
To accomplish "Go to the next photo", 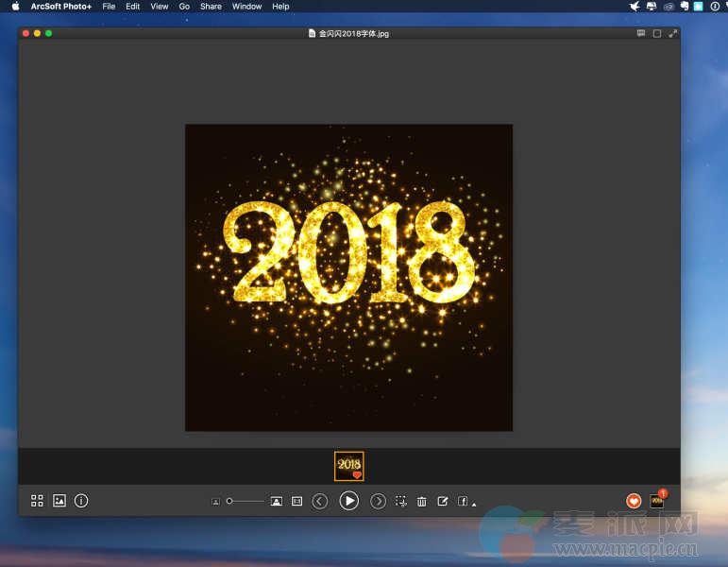I will (379, 501).
